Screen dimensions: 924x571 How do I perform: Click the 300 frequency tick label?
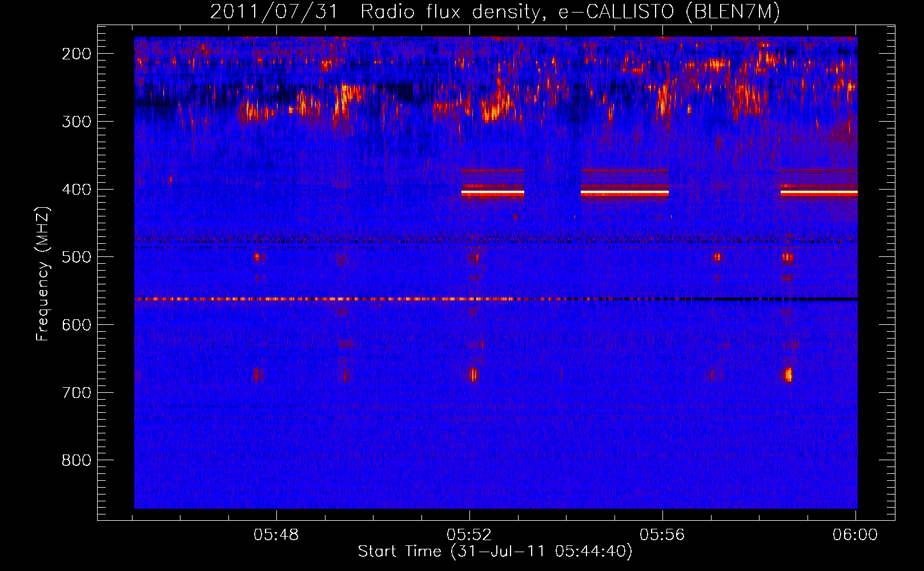(x=77, y=122)
